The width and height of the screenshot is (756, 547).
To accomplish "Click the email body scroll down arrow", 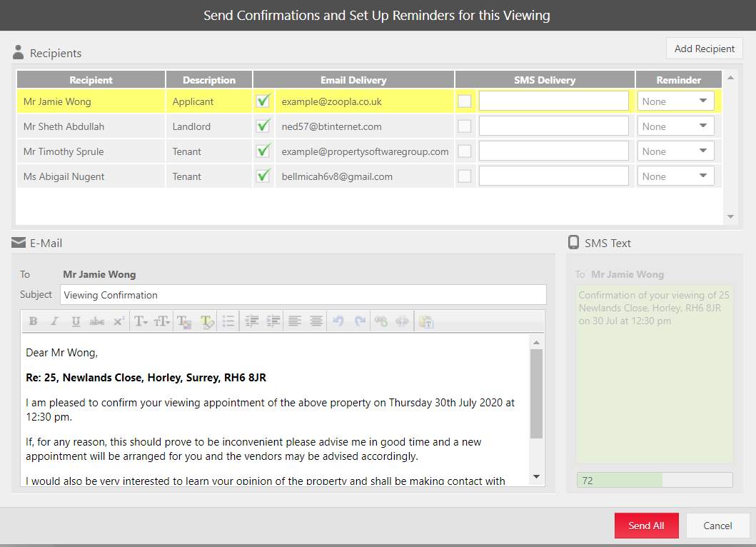I will [537, 476].
